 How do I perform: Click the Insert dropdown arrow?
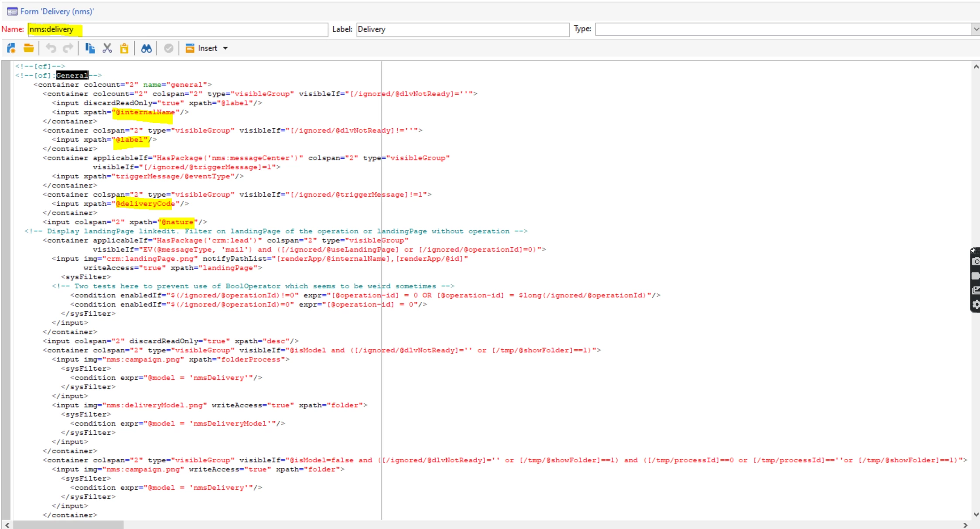click(x=225, y=48)
